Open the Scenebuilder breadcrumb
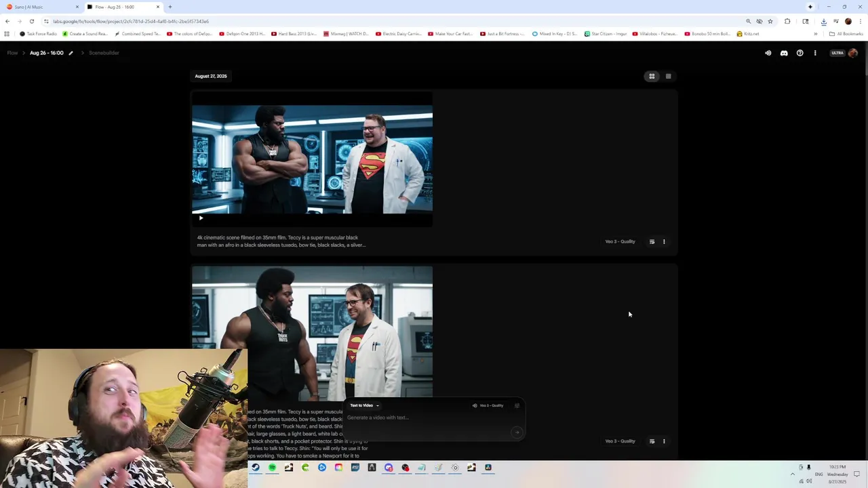This screenshot has height=488, width=868. (104, 53)
